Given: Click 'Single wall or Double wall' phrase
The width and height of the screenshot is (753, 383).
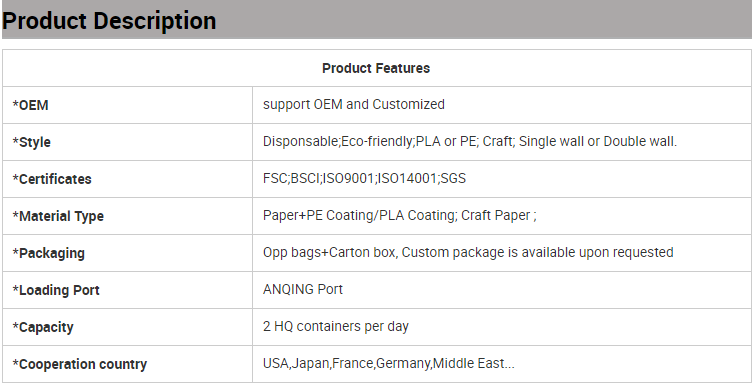Looking at the screenshot, I should (597, 142).
